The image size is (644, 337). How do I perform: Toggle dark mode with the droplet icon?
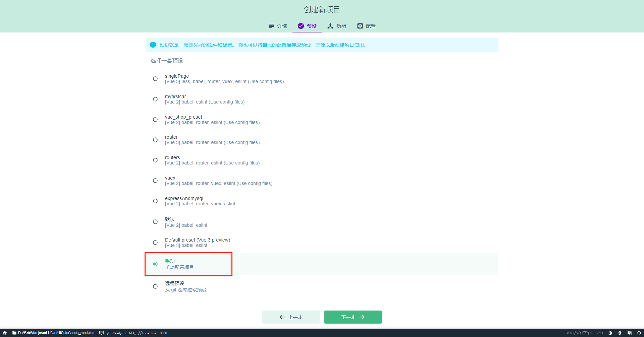[x=611, y=333]
